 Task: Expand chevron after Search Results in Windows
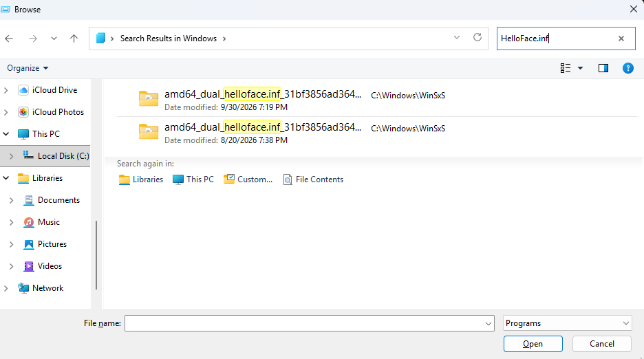(224, 39)
